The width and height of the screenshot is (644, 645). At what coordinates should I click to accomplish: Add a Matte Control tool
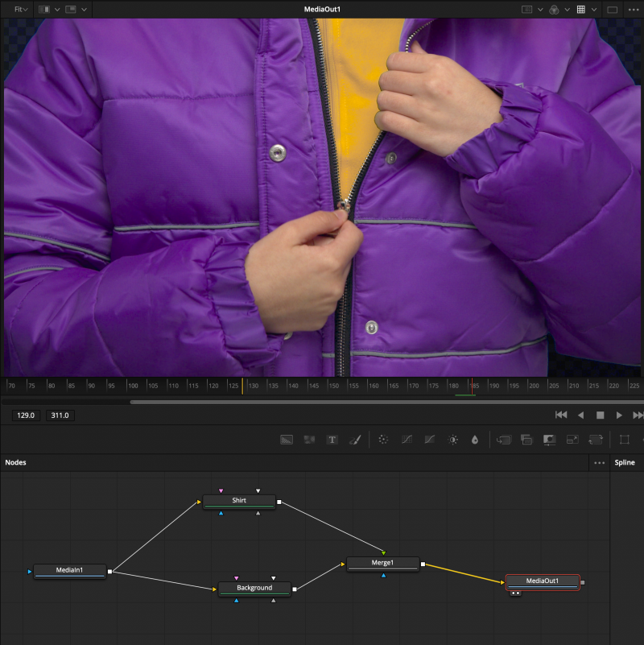tap(550, 440)
